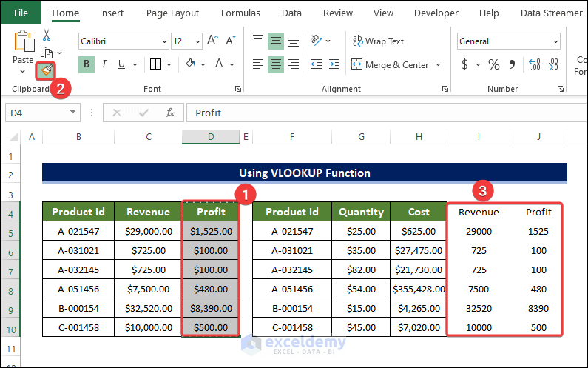Apply Percent Style

(494, 64)
